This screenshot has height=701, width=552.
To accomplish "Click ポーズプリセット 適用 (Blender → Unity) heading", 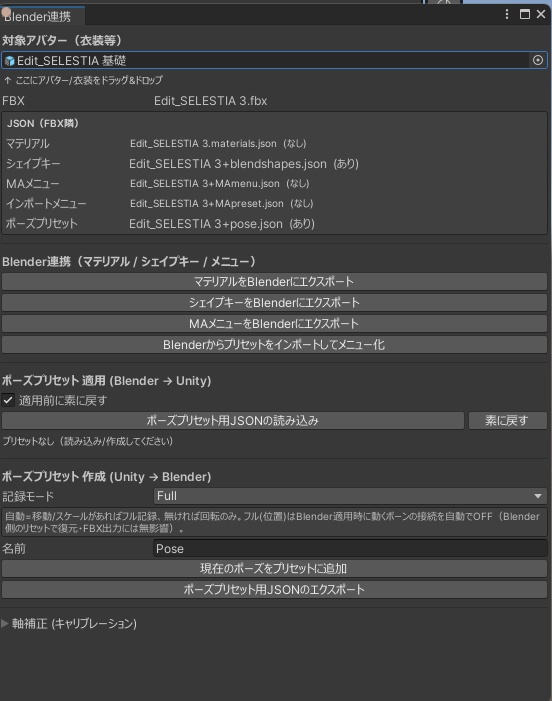I will 106,380.
